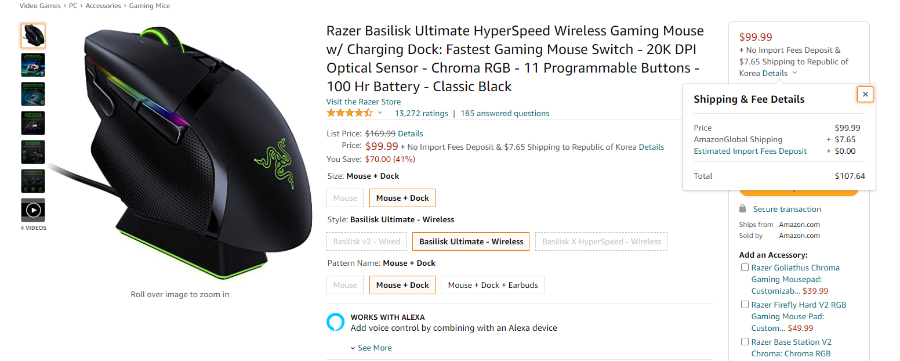Screen dimensions: 900x361
Task: Check the Razer Base Station V2 accessory
Action: point(744,342)
